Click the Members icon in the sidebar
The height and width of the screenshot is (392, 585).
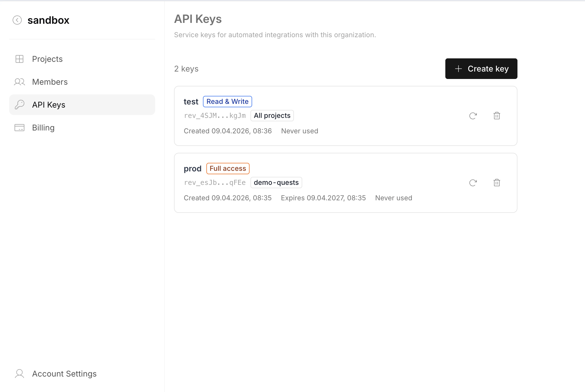click(x=19, y=82)
